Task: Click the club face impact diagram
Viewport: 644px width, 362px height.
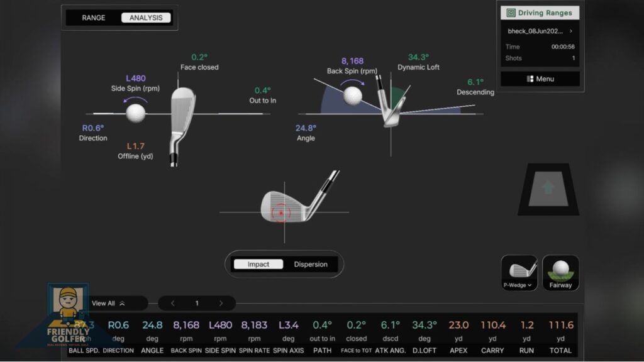Action: 285,207
